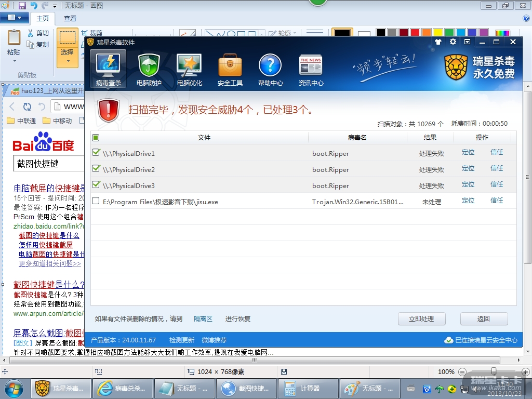
Task: Click the browser refresh icon in canvas
Action: (27, 107)
